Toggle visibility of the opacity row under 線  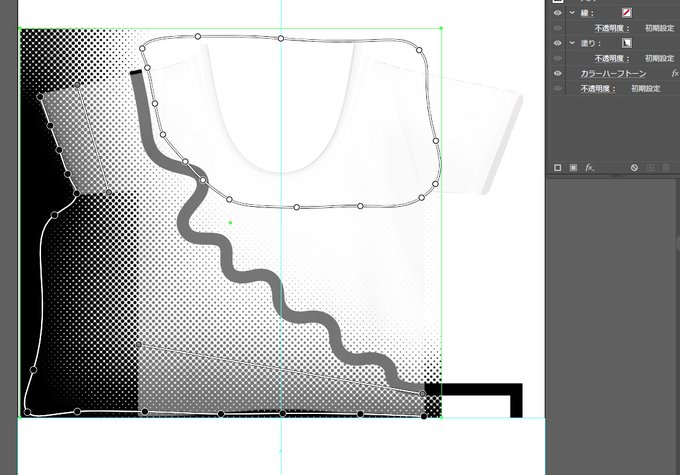(x=558, y=28)
